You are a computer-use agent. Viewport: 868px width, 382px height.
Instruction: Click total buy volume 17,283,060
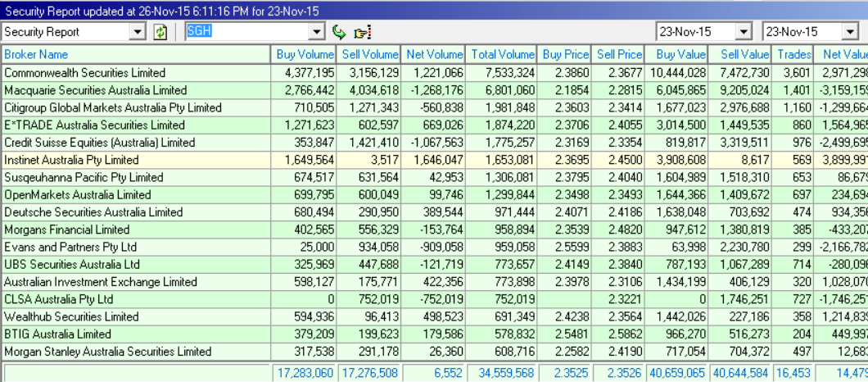[x=303, y=373]
